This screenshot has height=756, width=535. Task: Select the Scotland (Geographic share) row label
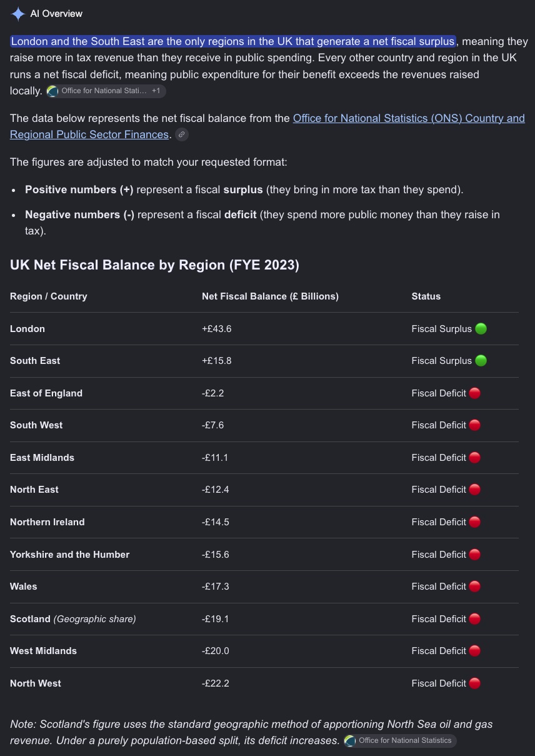(x=73, y=619)
